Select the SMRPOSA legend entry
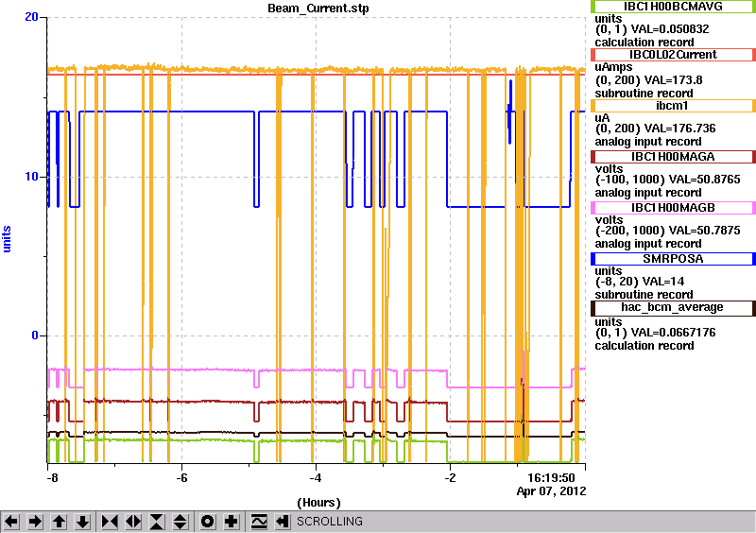 click(x=673, y=259)
